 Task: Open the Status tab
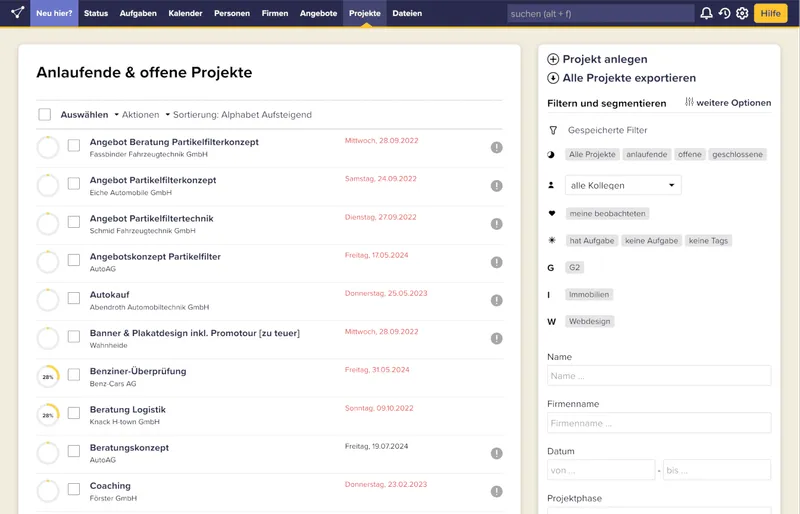point(96,13)
